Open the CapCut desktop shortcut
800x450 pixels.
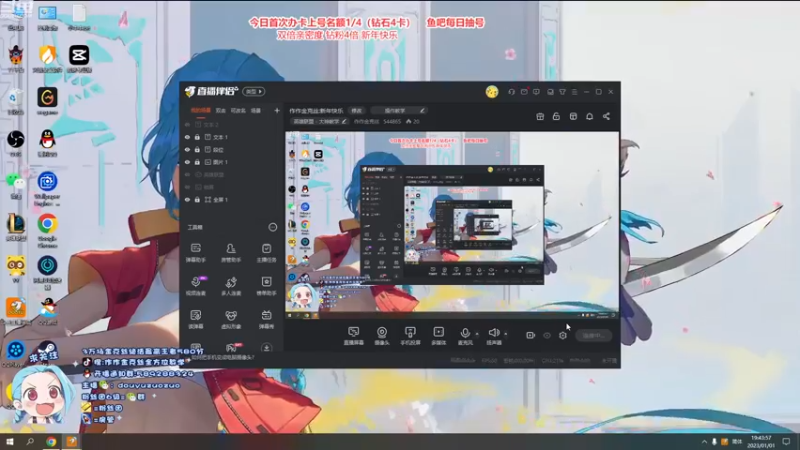click(79, 58)
